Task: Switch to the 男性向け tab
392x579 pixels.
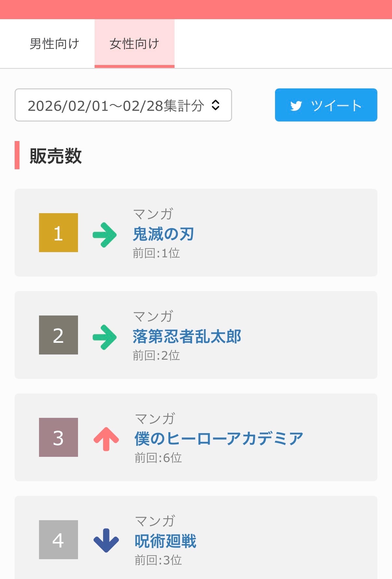Action: [54, 44]
